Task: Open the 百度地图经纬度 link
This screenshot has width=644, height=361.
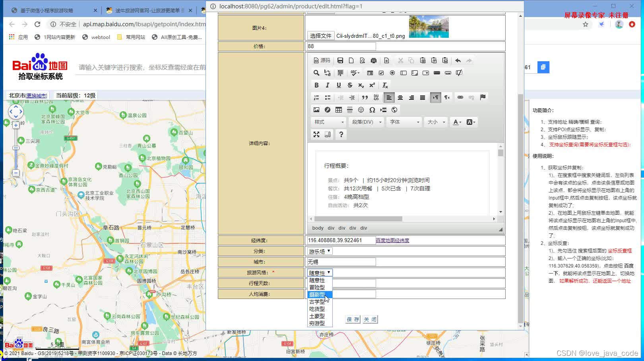Action: [392, 241]
